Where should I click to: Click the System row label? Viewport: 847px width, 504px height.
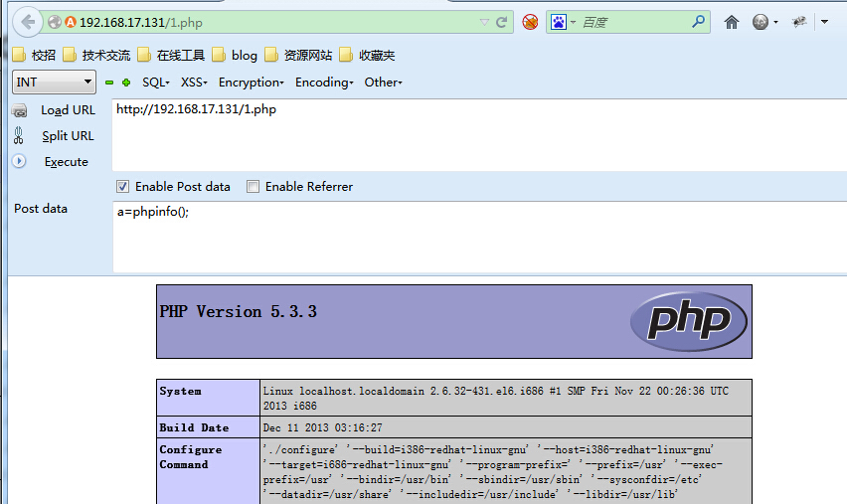(x=180, y=391)
